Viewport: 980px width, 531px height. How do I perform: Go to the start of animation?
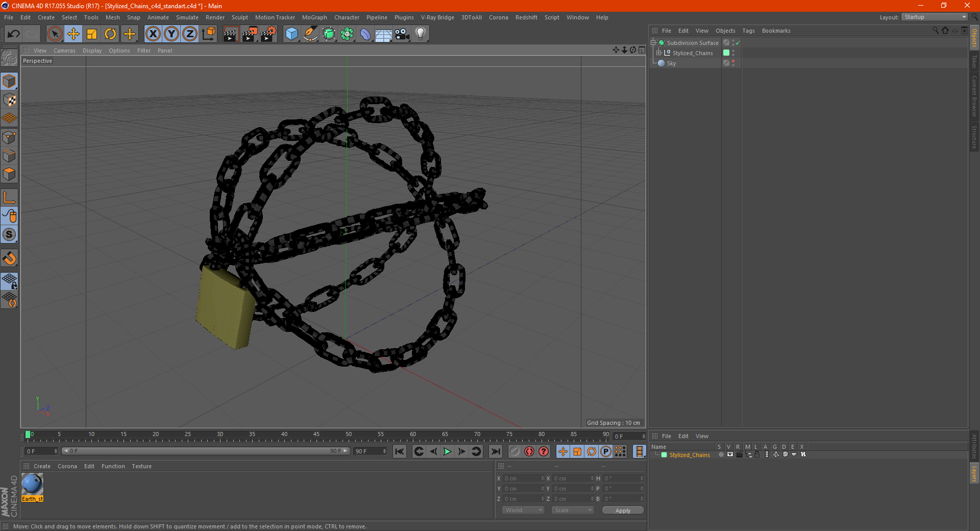click(400, 451)
